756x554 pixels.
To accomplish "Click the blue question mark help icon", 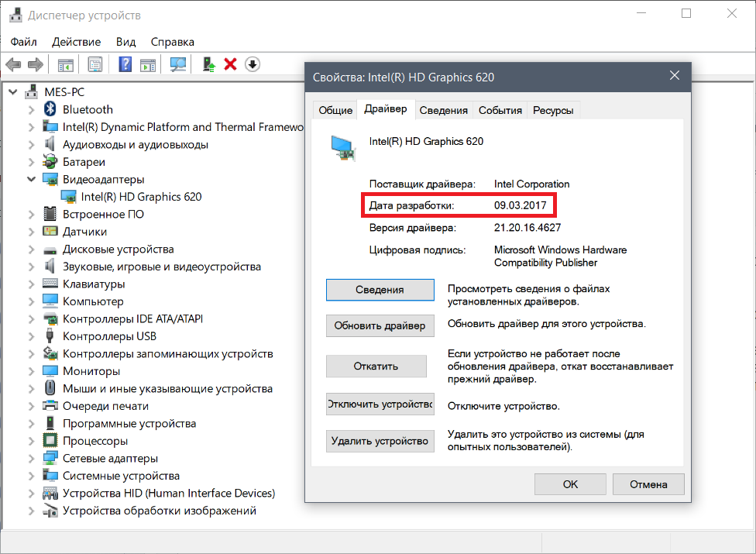I will (125, 64).
